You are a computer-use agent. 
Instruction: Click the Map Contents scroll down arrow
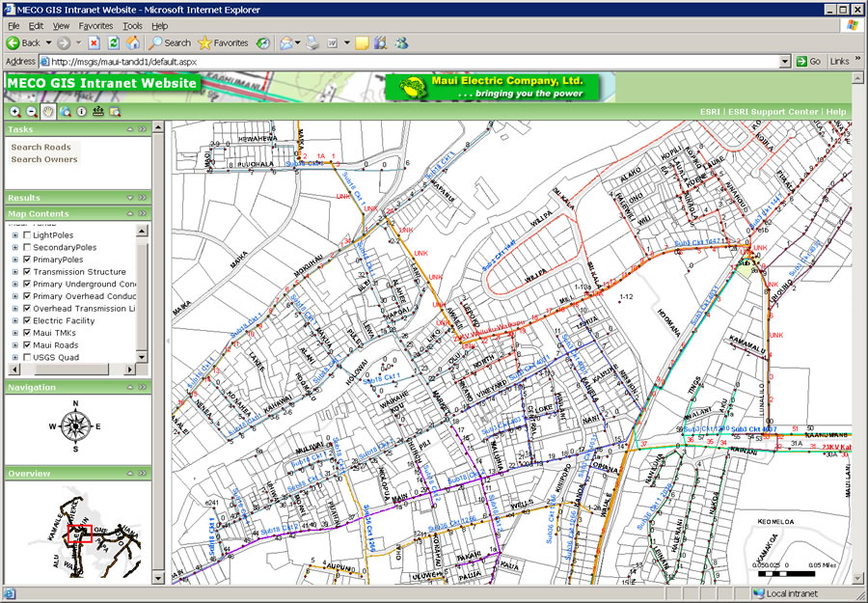pyautogui.click(x=142, y=357)
